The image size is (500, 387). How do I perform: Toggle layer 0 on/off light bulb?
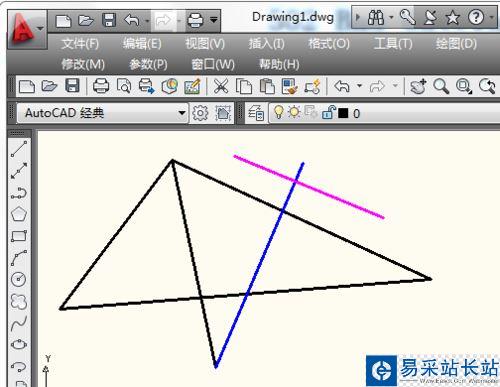tap(278, 112)
